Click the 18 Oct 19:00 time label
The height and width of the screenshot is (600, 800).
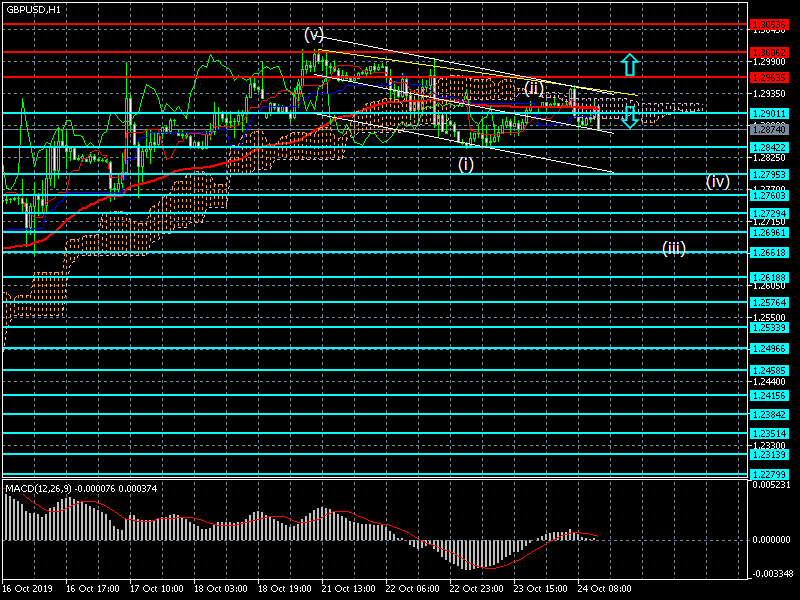click(x=284, y=588)
